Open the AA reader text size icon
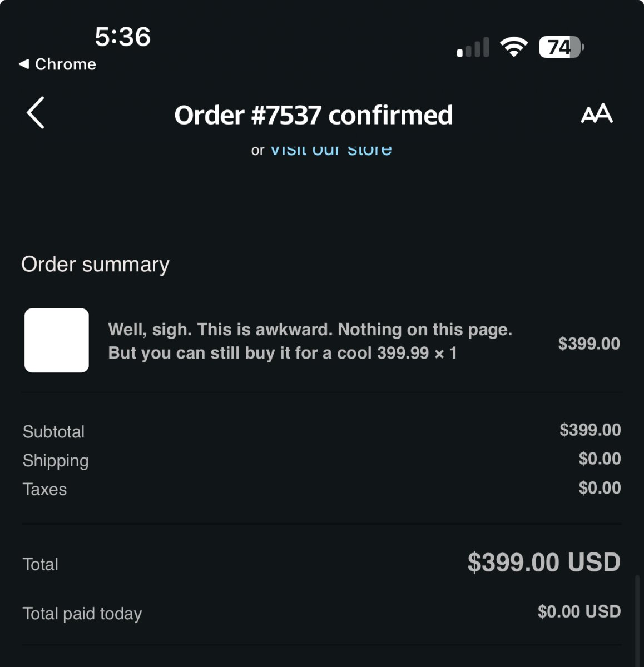The width and height of the screenshot is (644, 667). [597, 114]
